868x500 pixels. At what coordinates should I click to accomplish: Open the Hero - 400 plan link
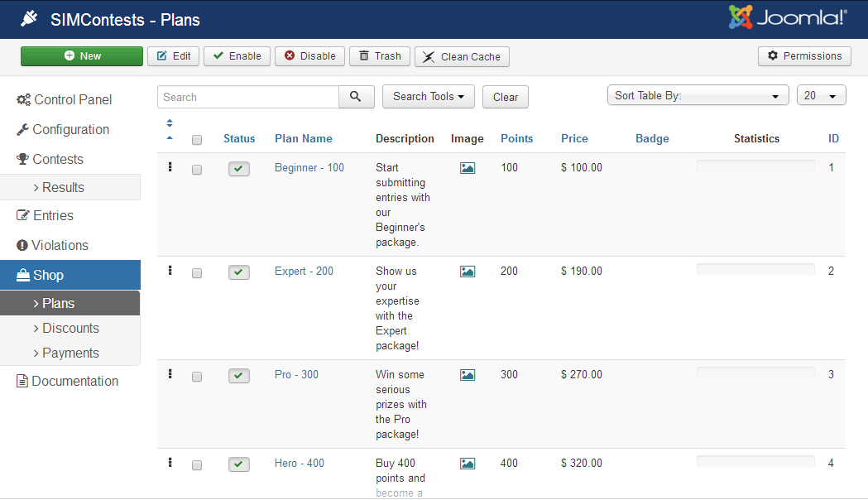point(300,464)
